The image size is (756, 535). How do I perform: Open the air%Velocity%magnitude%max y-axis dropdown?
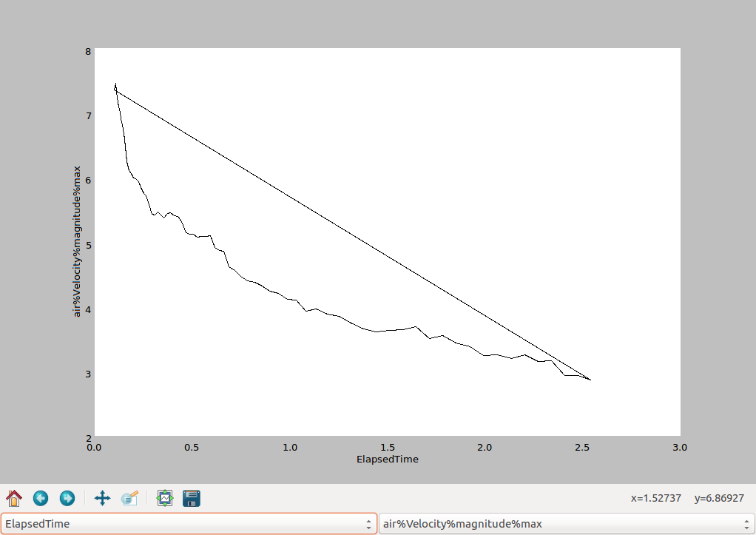pyautogui.click(x=567, y=523)
